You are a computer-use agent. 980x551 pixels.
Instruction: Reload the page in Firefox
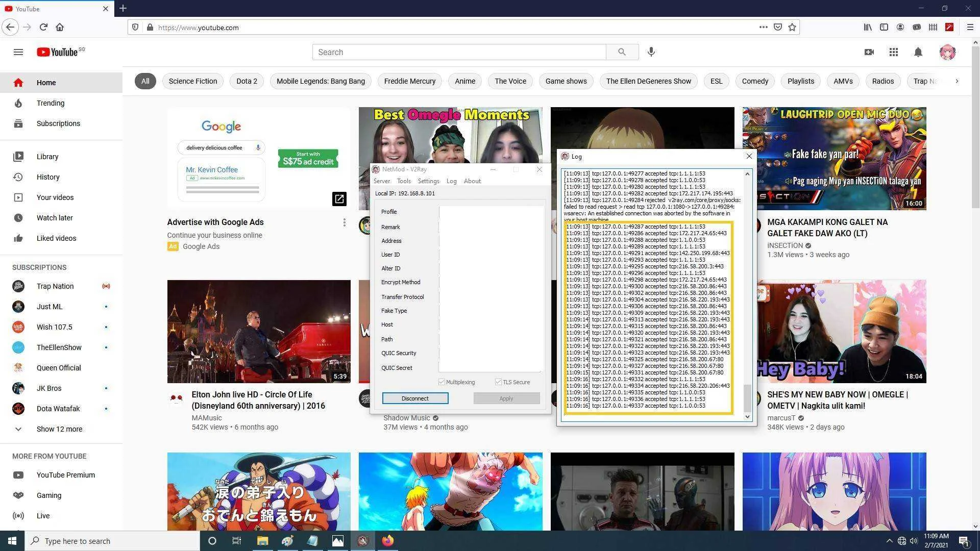tap(43, 27)
